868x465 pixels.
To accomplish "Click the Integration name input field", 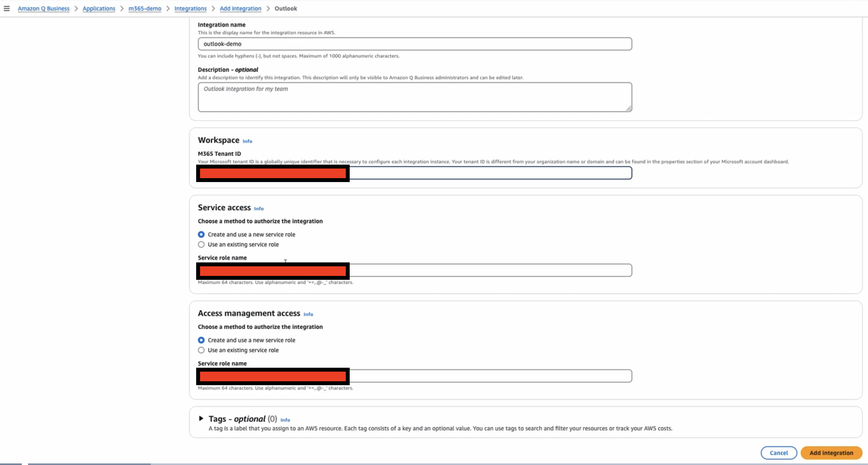I will (414, 44).
